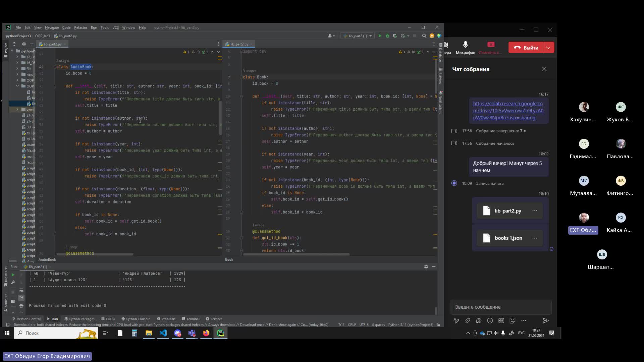Toggle soft-wrap in the Run console
644x362 pixels.
[21, 290]
